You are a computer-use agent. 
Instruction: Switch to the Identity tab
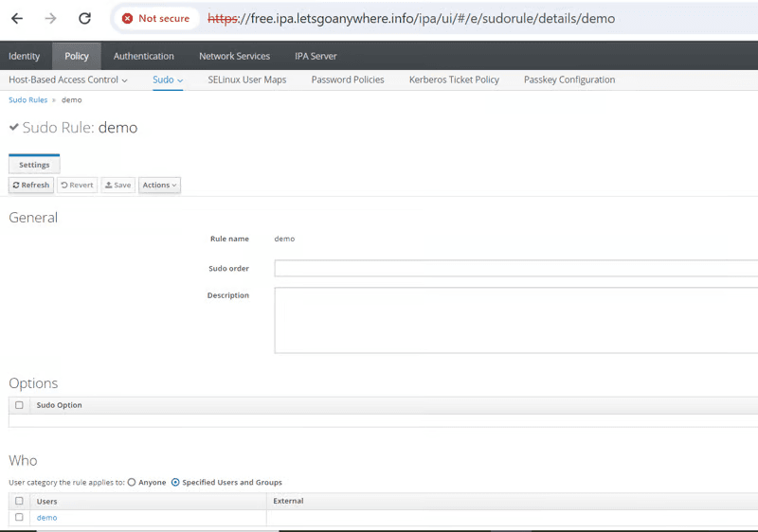click(25, 56)
